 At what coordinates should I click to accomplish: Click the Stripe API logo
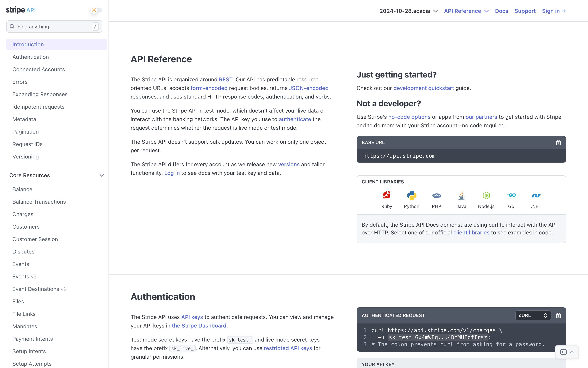[x=21, y=10]
